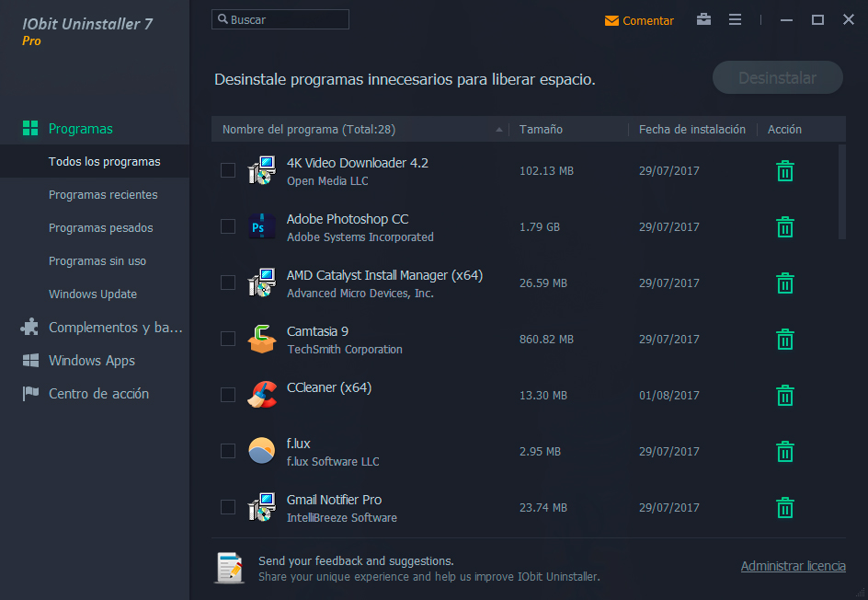Open the hamburger options menu
Viewport: 868px width, 600px height.
(735, 20)
